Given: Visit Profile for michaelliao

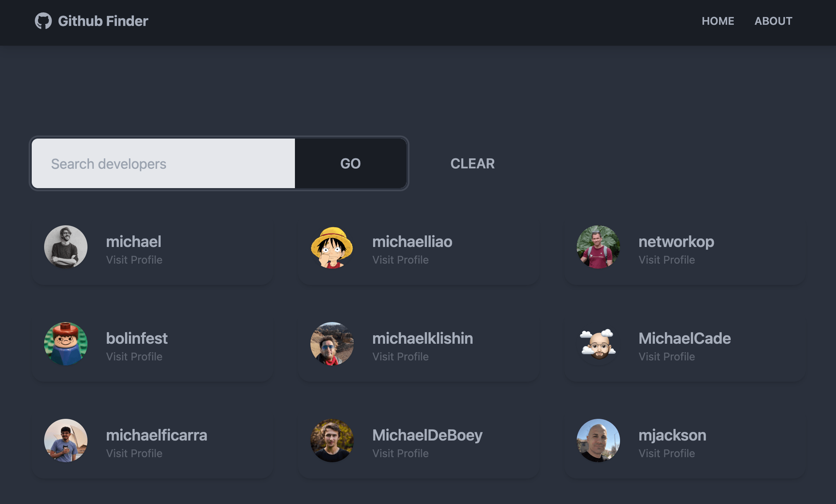Looking at the screenshot, I should (x=400, y=260).
